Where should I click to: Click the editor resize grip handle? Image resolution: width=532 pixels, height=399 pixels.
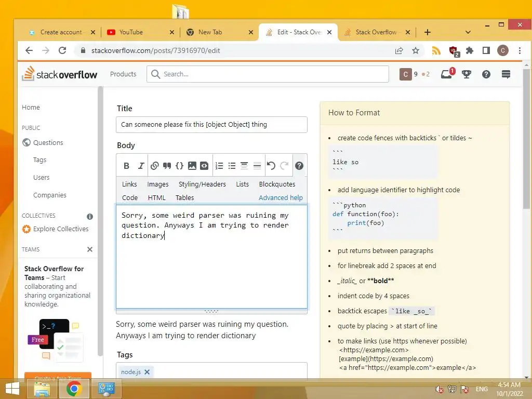[x=212, y=311]
